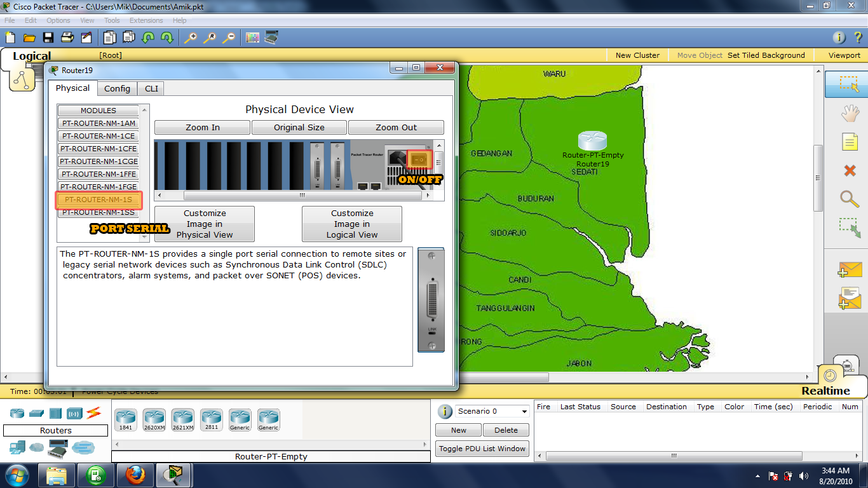Image resolution: width=868 pixels, height=488 pixels.
Task: Click device view horizontal scrollbar
Action: click(x=302, y=196)
